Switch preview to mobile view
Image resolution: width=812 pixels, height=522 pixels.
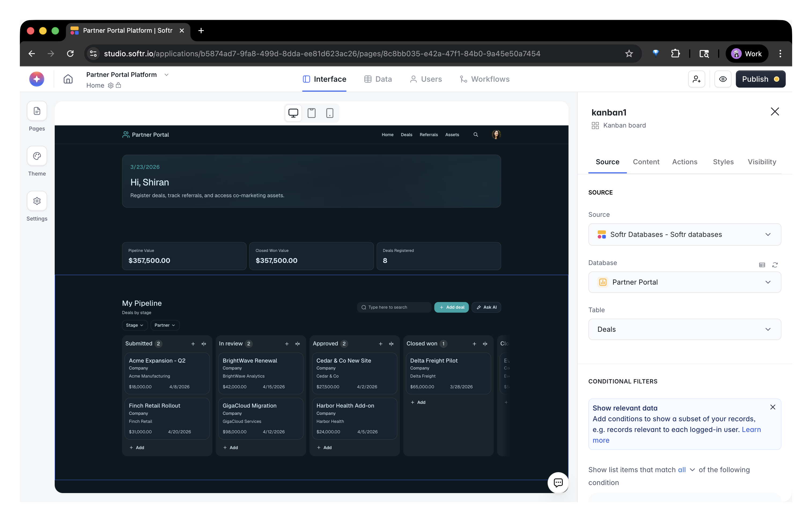point(330,113)
